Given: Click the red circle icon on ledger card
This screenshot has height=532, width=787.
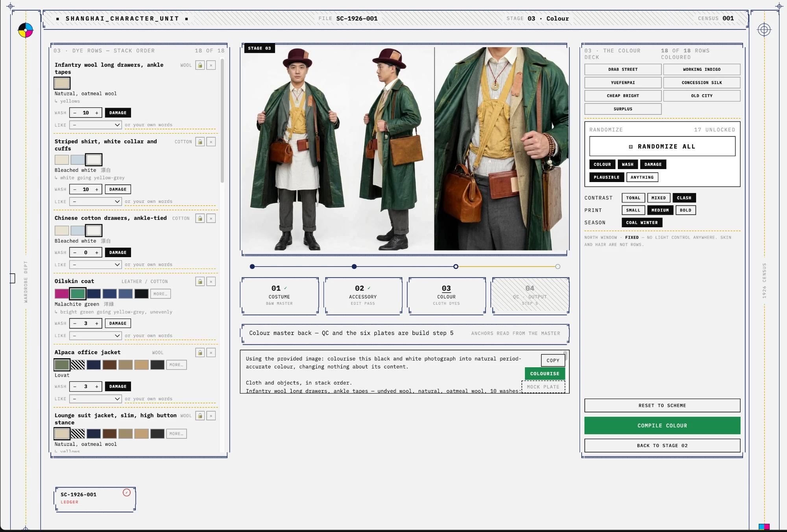Looking at the screenshot, I should click(x=126, y=493).
